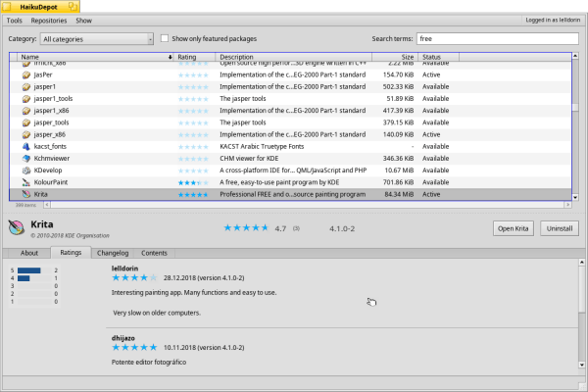Open the Category dropdown

click(x=96, y=39)
